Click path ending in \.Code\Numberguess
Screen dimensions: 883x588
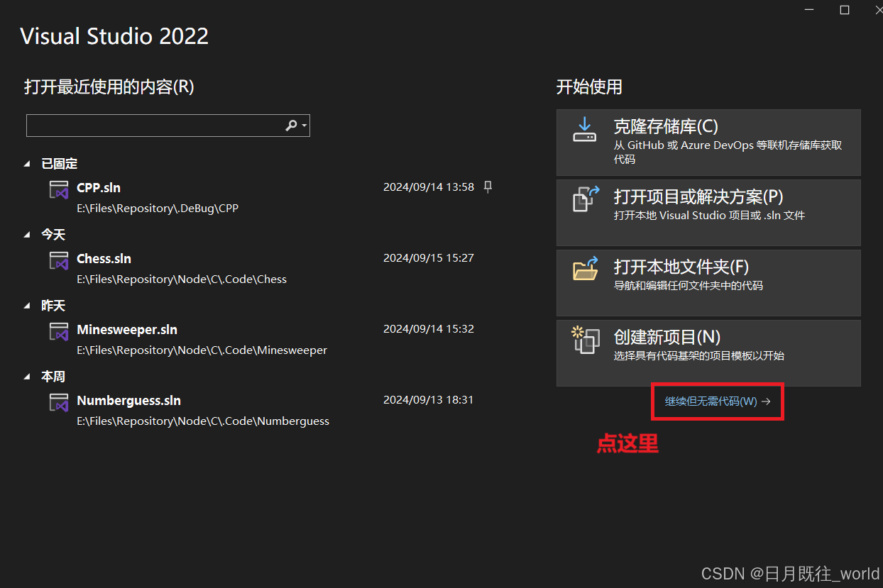[x=203, y=421]
